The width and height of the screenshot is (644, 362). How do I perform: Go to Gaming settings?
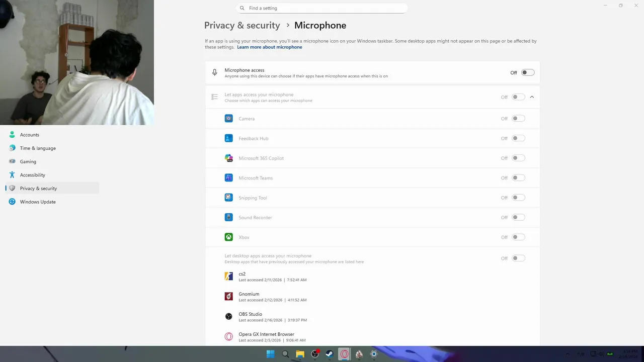tap(52, 161)
